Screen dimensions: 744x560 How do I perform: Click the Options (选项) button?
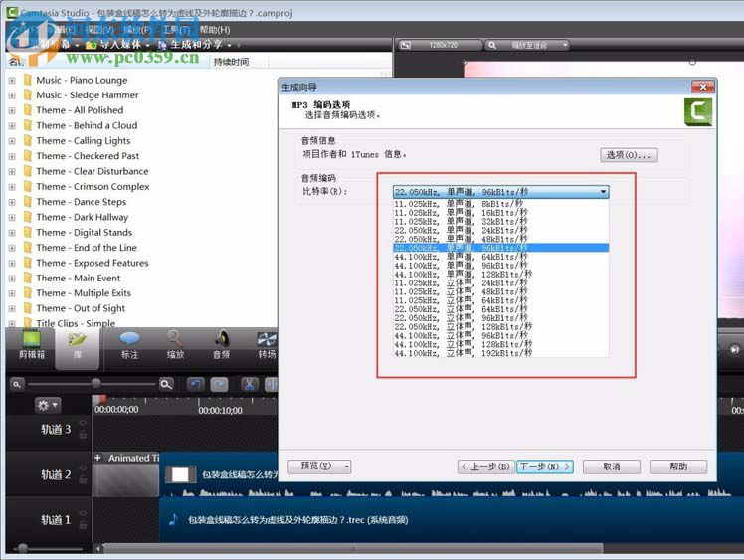pyautogui.click(x=629, y=155)
